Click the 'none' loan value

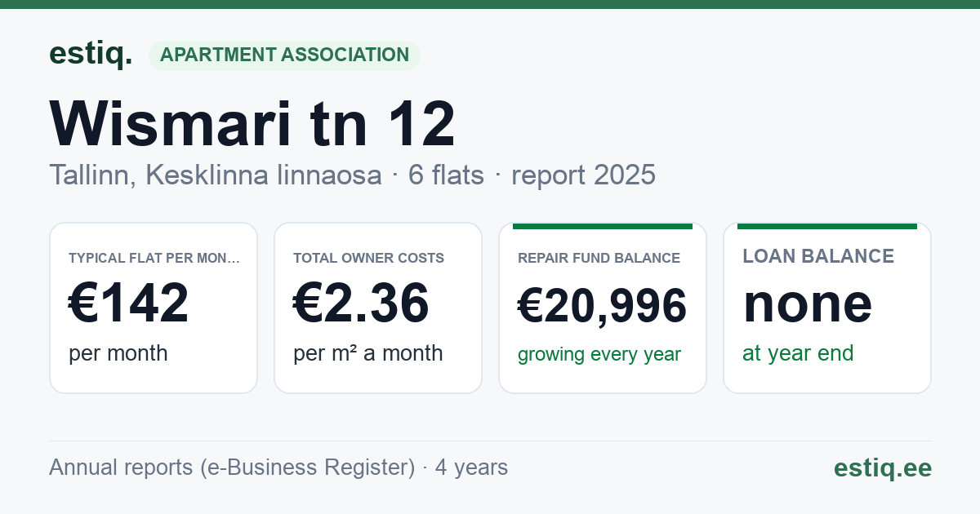808,303
